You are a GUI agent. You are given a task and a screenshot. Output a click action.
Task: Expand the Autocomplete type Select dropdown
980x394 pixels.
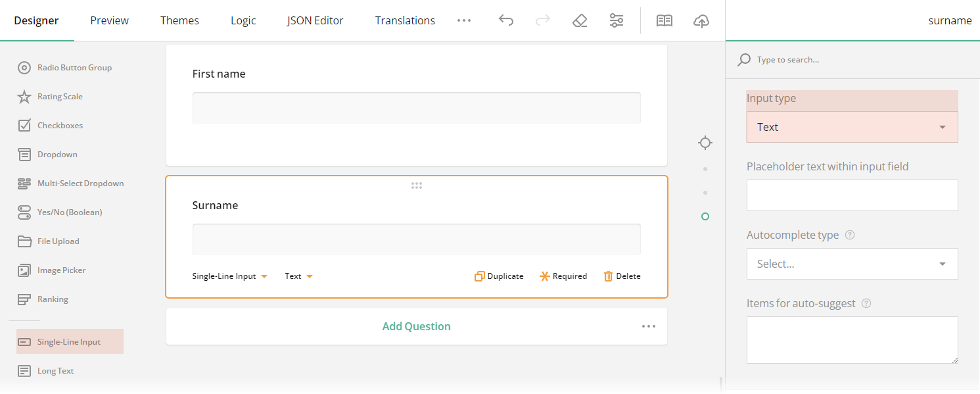[852, 263]
